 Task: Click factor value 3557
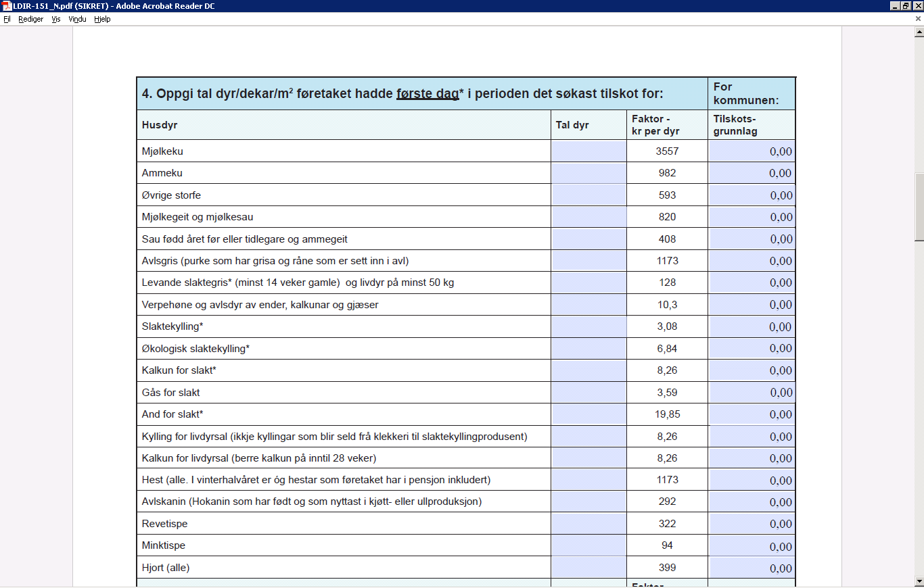point(667,151)
